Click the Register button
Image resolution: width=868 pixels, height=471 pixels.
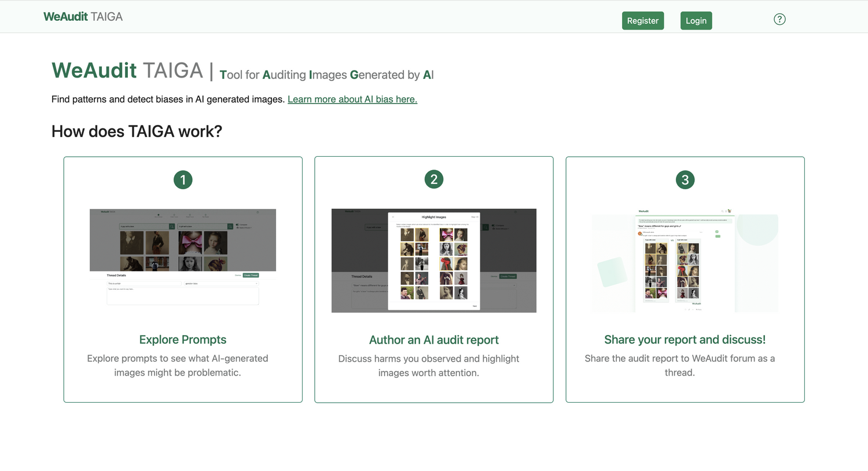click(643, 21)
